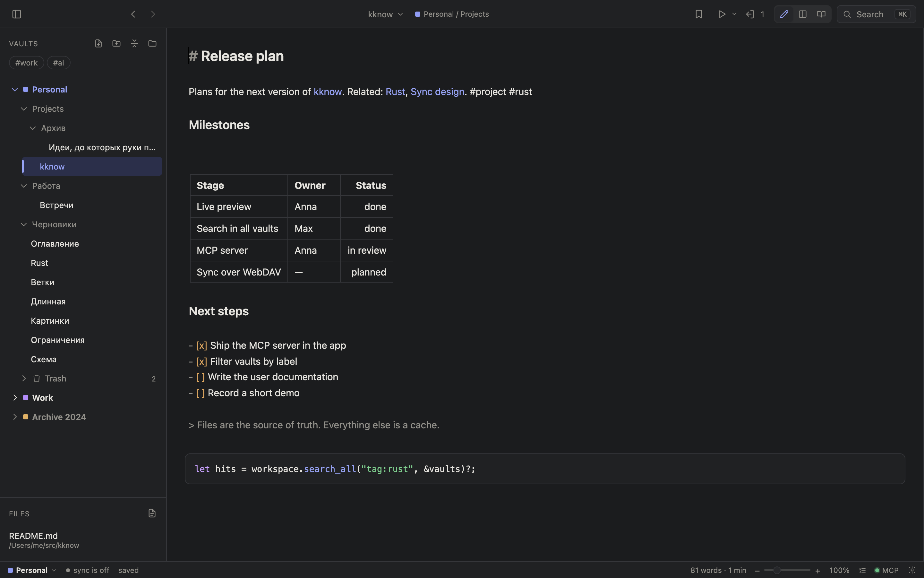Collapse the Personal vault
Viewport: 924px width, 578px height.
(15, 90)
